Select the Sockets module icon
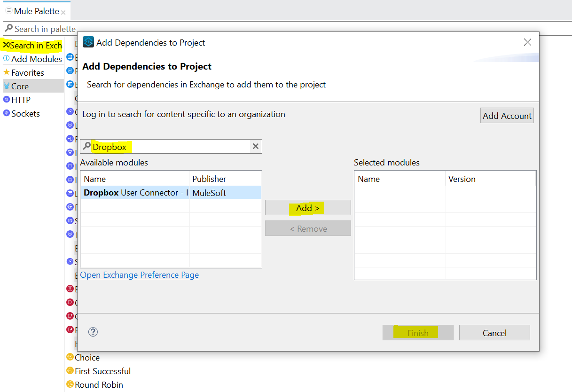The image size is (572, 392). point(7,113)
